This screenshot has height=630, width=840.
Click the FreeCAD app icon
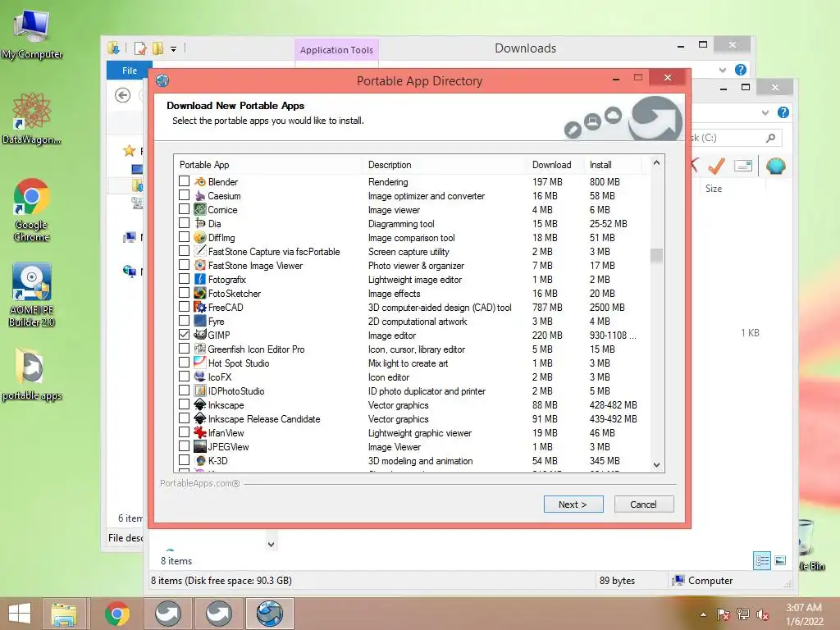coord(200,307)
